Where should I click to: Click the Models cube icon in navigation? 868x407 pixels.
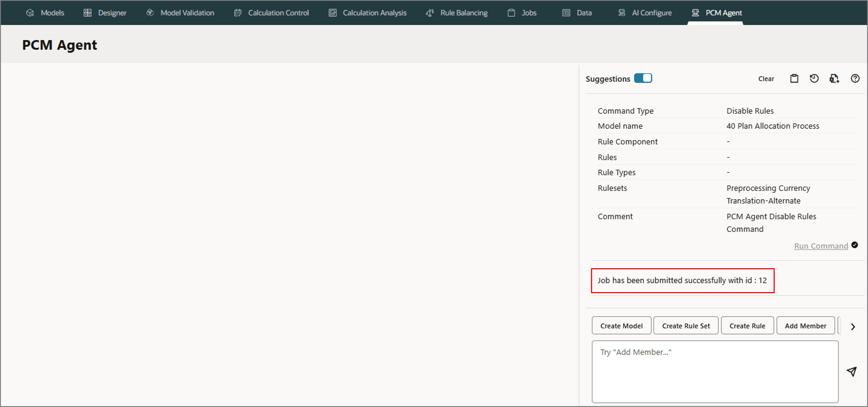[30, 13]
